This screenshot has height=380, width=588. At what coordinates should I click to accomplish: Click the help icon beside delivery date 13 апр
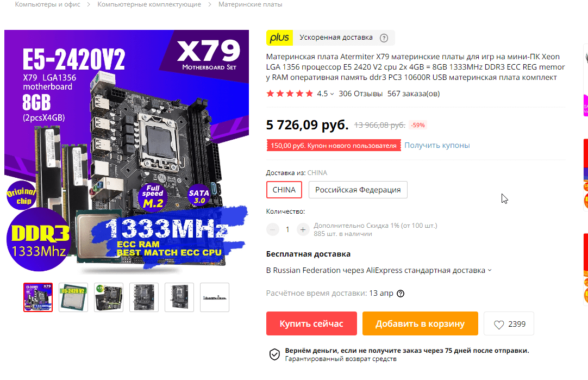(401, 294)
